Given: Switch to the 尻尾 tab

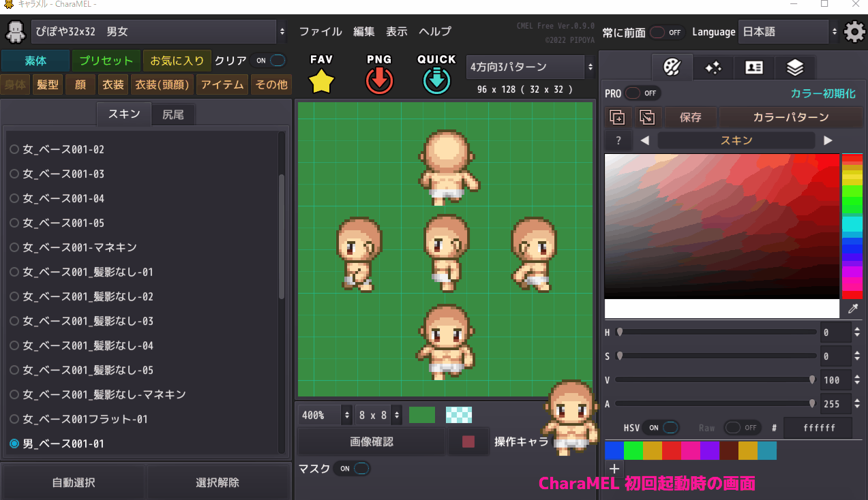Looking at the screenshot, I should (173, 114).
